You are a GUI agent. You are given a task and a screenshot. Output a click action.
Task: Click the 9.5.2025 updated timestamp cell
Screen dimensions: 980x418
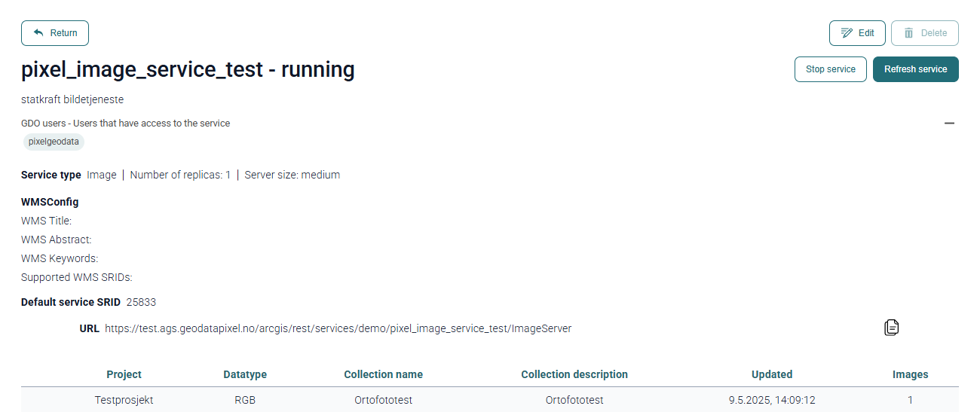[772, 400]
